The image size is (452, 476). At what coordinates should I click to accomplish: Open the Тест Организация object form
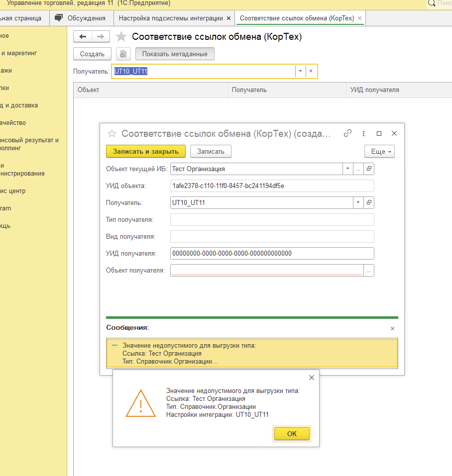[x=369, y=169]
